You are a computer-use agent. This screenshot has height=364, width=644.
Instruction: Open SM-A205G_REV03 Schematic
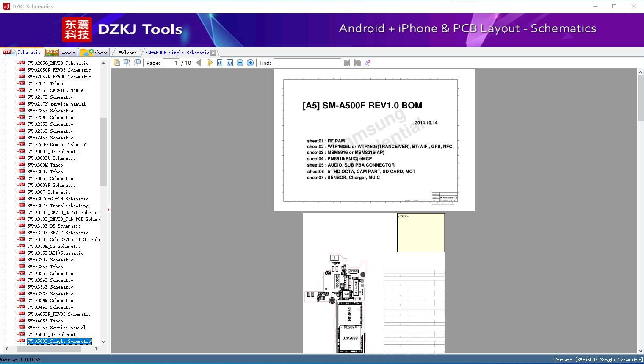(58, 63)
